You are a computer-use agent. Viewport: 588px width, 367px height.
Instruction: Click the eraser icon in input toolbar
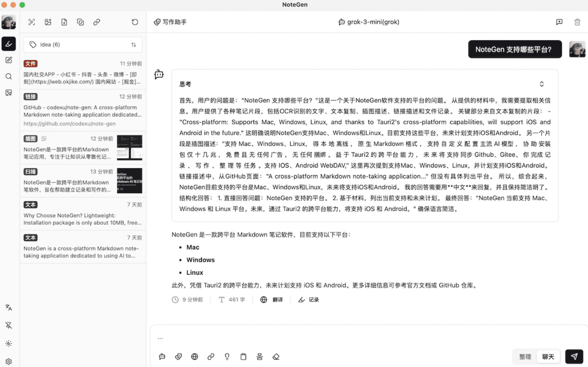[x=276, y=357]
